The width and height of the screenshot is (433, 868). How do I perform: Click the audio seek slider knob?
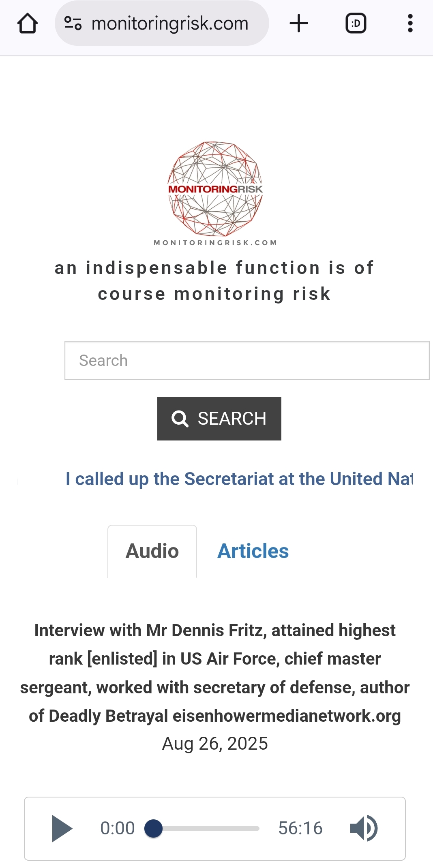click(154, 828)
